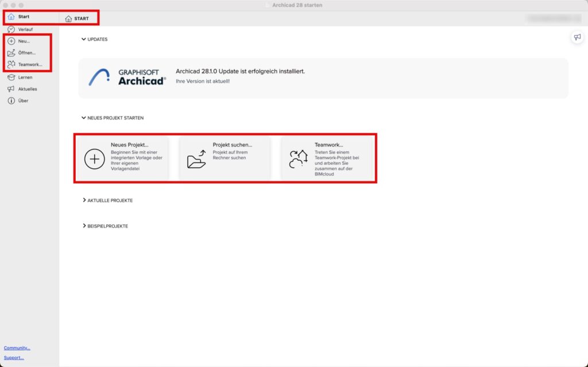Image resolution: width=588 pixels, height=367 pixels.
Task: Open the Aktuelles megaphone icon in the sidebar
Action: click(11, 89)
